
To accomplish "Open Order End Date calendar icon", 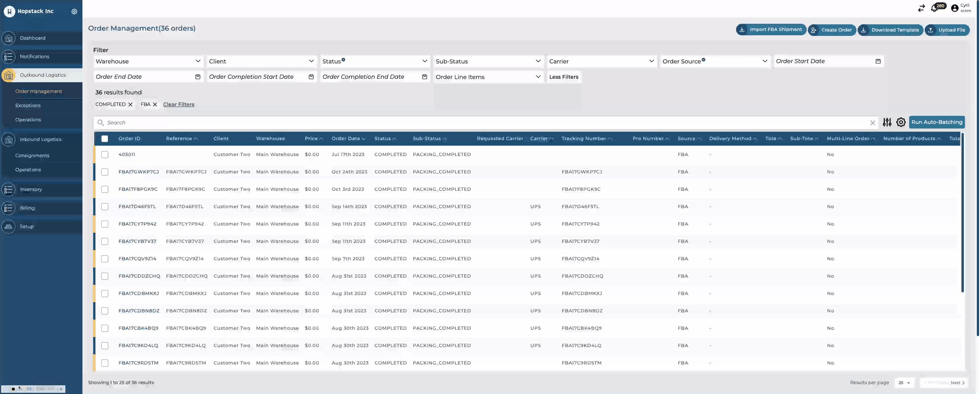I will tap(198, 77).
